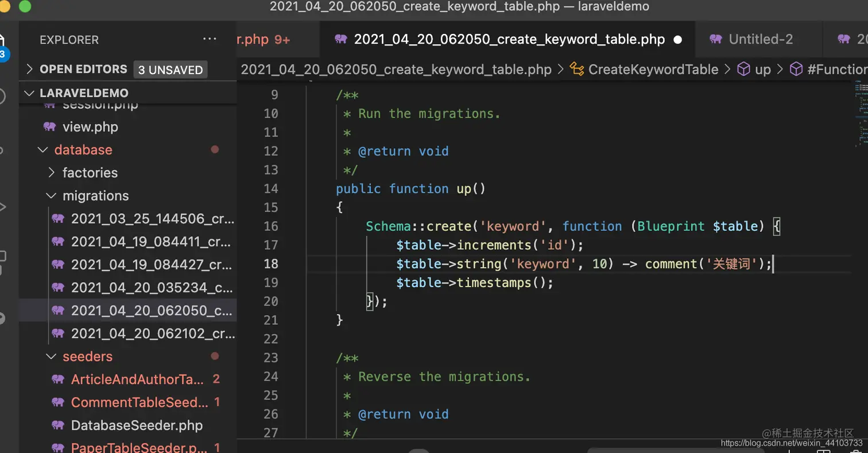This screenshot has width=868, height=453.
Task: Click comment 'Run the migrations.'
Action: pyautogui.click(x=429, y=114)
